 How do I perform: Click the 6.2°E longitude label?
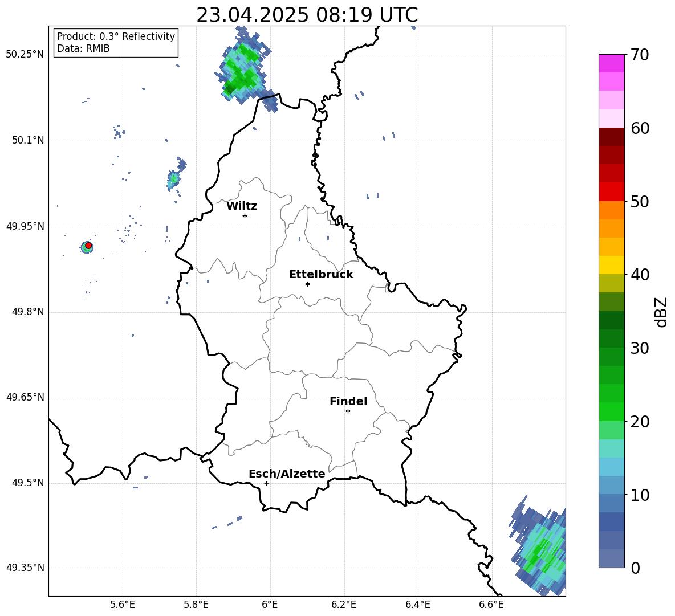click(x=344, y=605)
